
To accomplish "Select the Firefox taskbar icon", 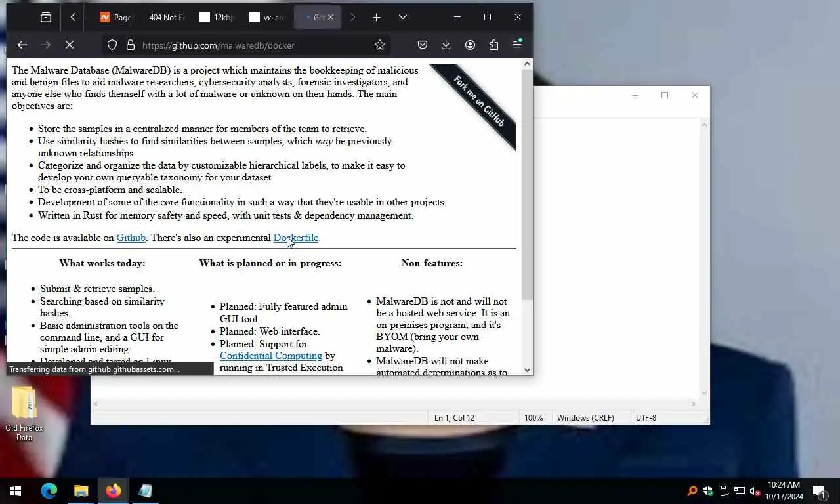I will (x=114, y=491).
